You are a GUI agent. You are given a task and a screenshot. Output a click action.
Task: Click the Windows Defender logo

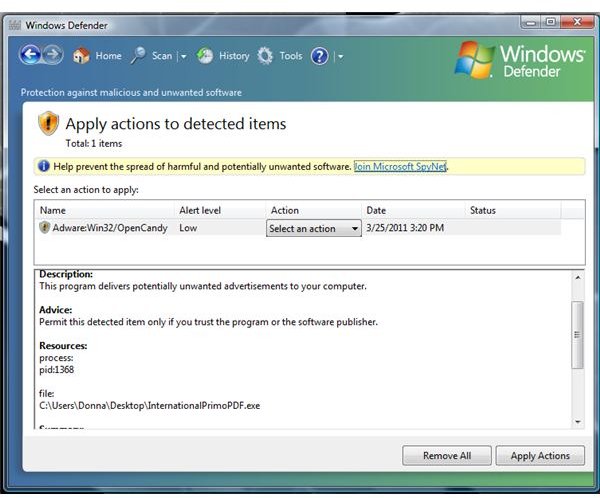[519, 60]
